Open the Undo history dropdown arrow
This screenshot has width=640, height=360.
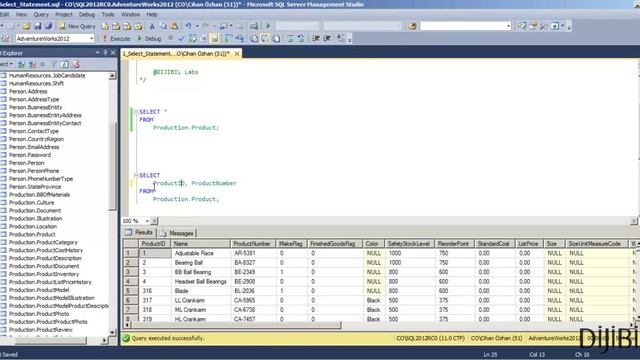point(197,26)
